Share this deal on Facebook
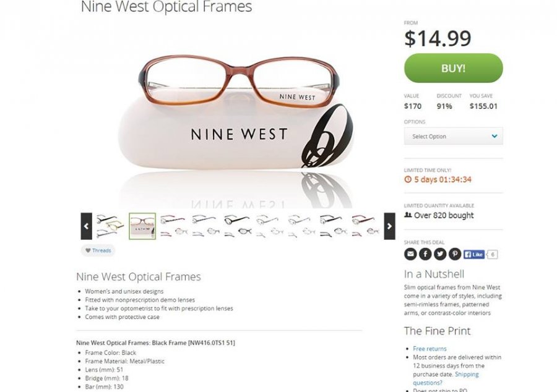 [x=425, y=254]
